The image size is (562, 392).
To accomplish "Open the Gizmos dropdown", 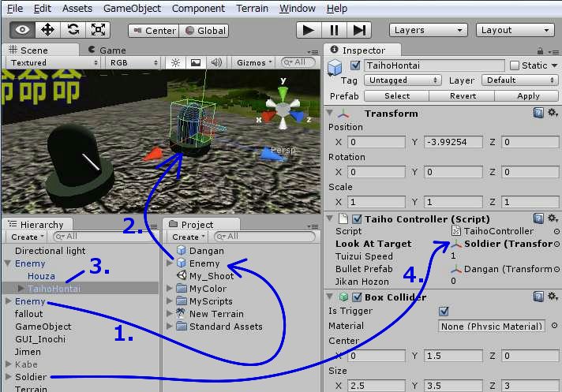I will pyautogui.click(x=254, y=62).
